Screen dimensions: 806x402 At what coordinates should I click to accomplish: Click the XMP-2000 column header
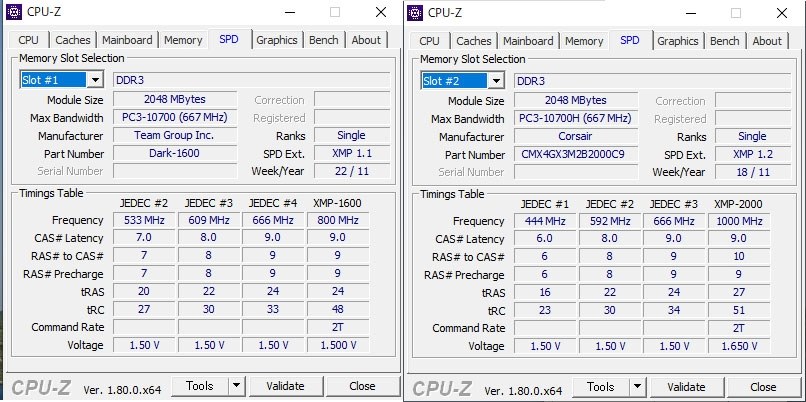(738, 204)
